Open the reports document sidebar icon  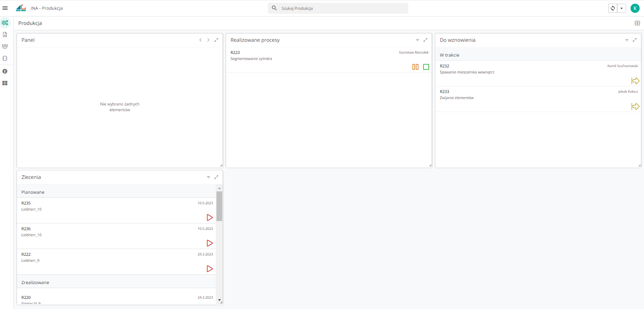[x=5, y=35]
